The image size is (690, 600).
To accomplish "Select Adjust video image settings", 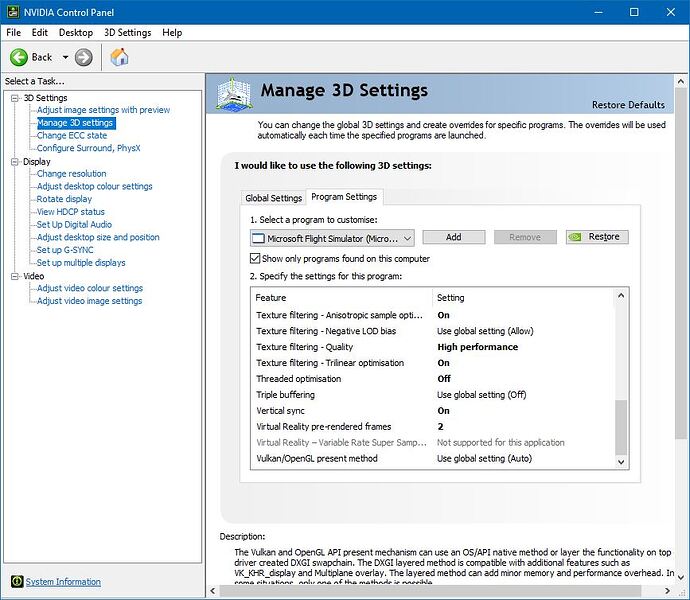I will point(89,301).
